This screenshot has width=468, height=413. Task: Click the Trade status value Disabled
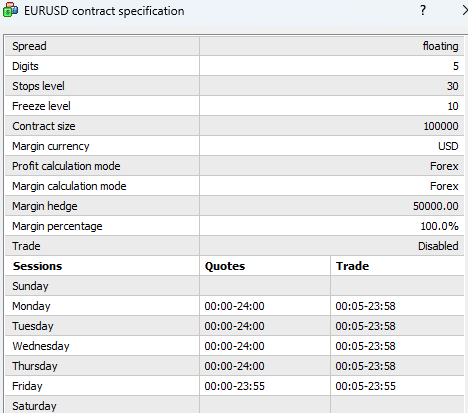click(x=438, y=246)
